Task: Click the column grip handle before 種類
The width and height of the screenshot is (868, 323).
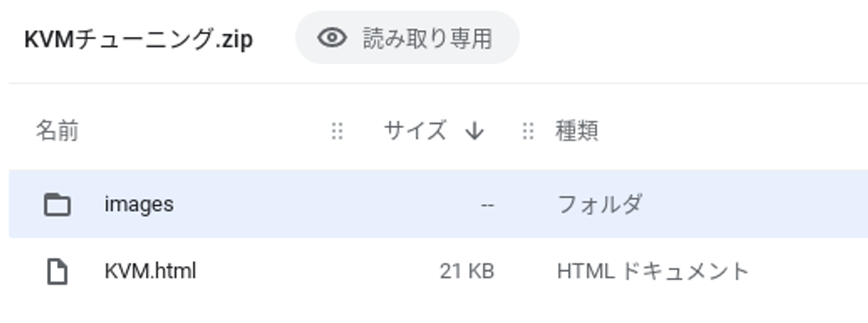Action: 528,131
